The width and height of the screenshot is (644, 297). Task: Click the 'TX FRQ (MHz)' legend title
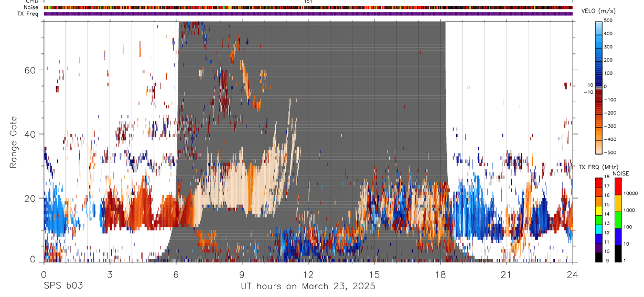pyautogui.click(x=597, y=167)
